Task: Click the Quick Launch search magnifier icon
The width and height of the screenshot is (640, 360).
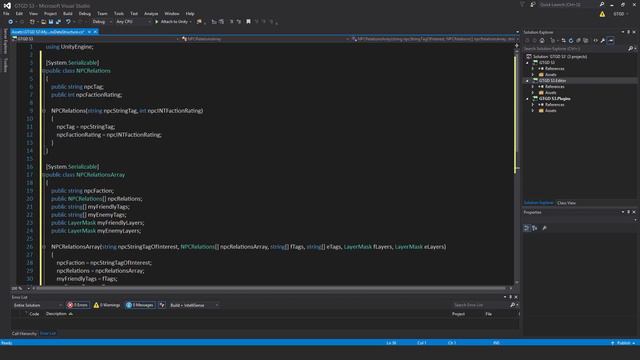Action: [x=602, y=4]
